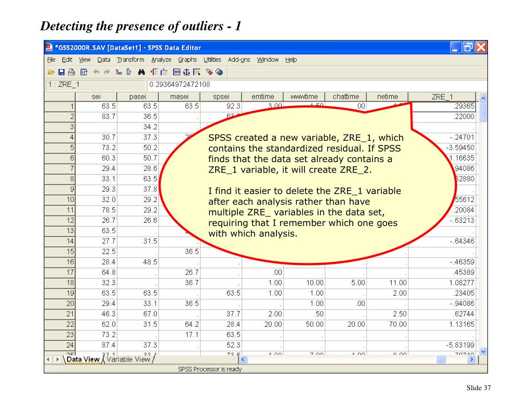The image size is (532, 399).
Task: Click spsei cell with value 92.3
Action: tap(221, 106)
